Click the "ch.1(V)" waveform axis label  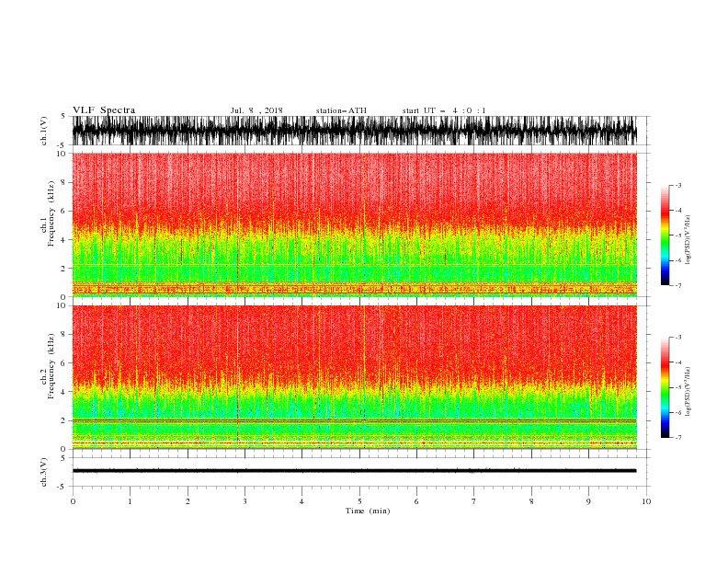pos(44,131)
